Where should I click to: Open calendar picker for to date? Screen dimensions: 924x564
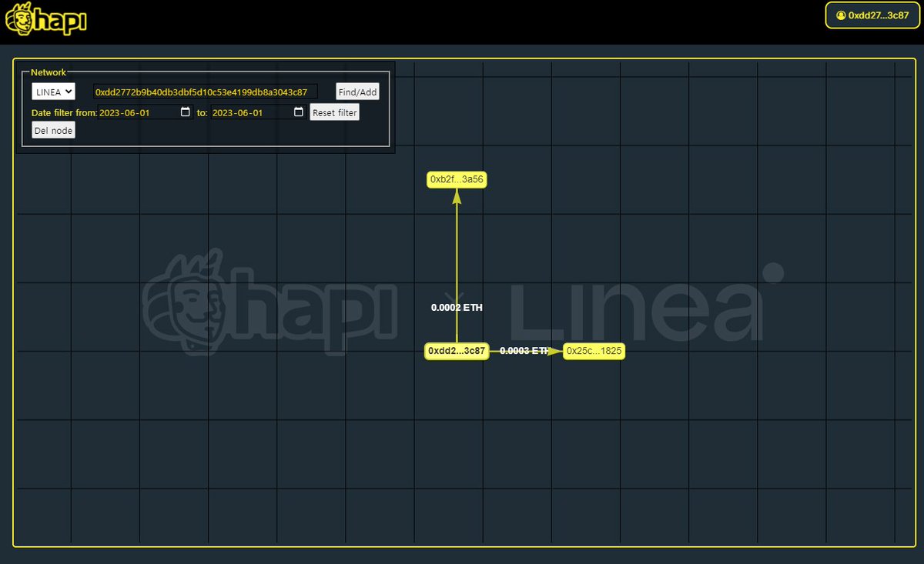[x=299, y=112]
